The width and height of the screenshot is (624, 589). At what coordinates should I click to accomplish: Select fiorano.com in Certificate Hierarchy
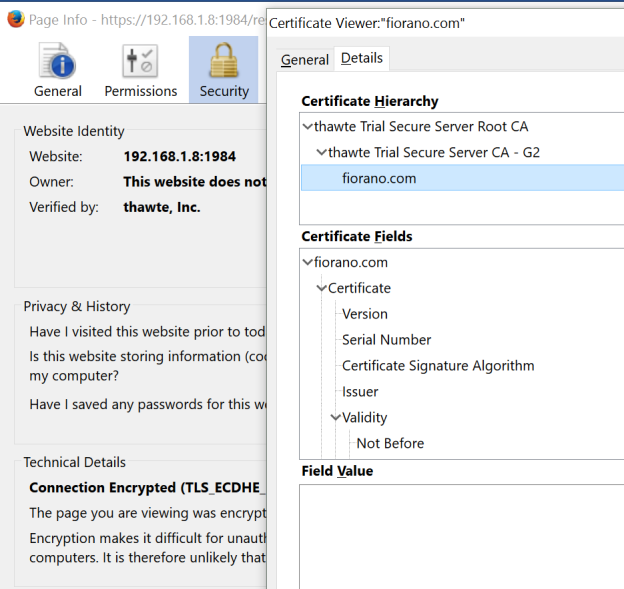[462, 178]
